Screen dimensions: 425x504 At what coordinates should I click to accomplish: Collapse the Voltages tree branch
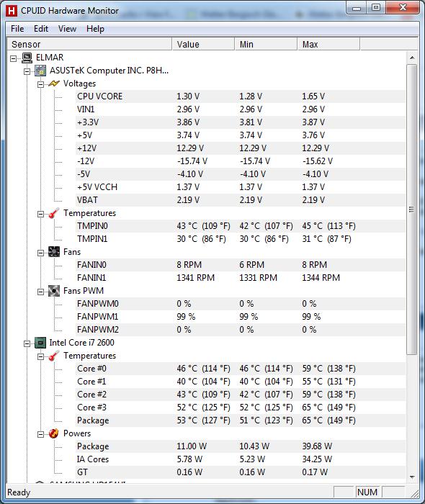coord(40,84)
